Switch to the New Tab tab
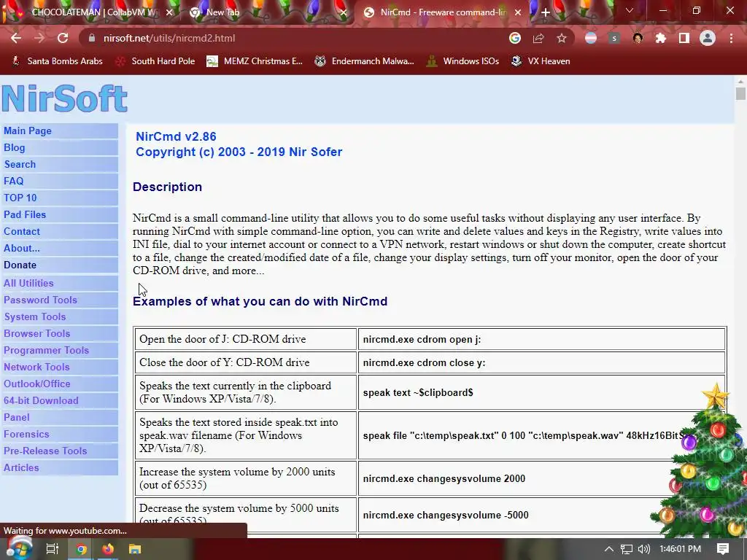747x560 pixels. click(x=267, y=12)
